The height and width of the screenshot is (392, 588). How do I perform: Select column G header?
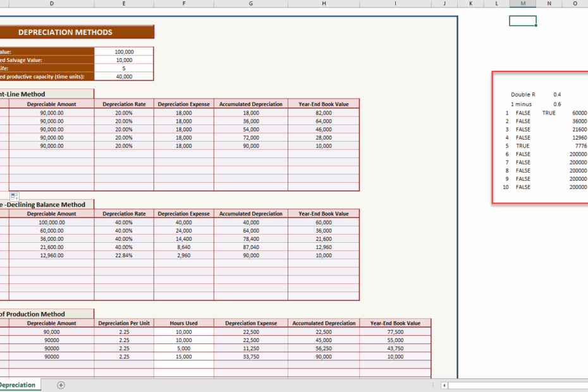click(251, 3)
